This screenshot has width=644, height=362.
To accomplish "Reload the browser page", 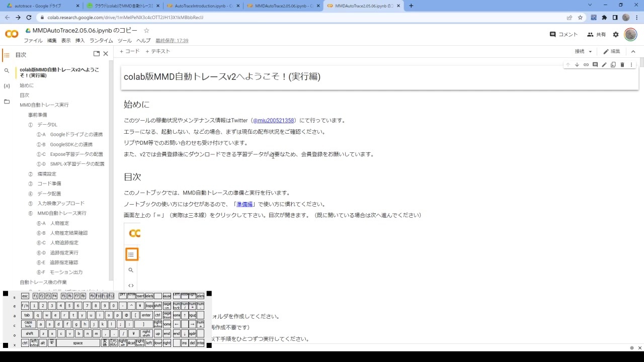I will coord(29,17).
